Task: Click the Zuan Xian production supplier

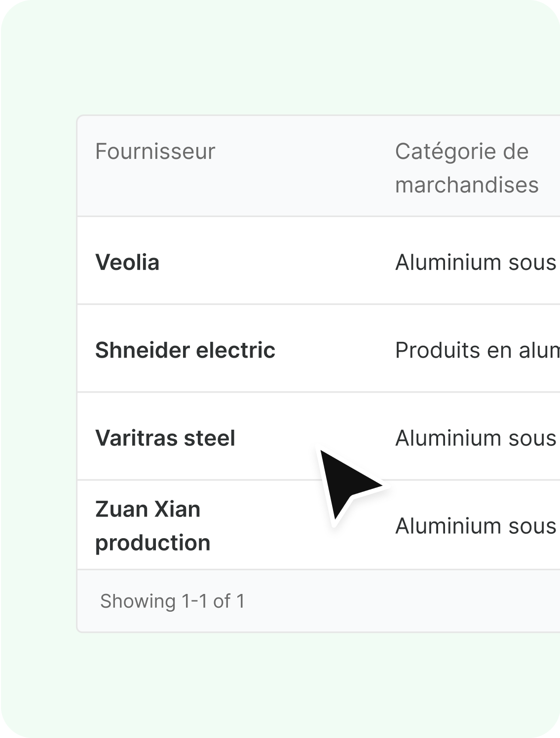Action: tap(152, 526)
